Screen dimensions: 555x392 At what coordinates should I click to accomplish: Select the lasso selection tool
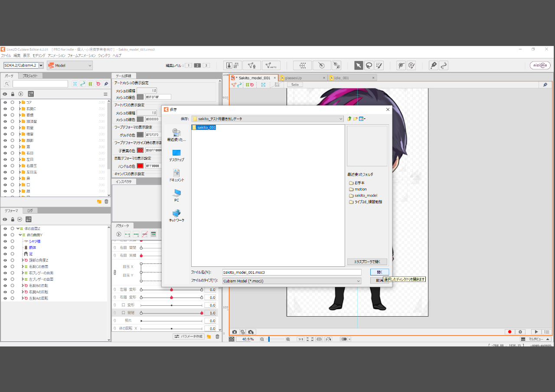[369, 65]
